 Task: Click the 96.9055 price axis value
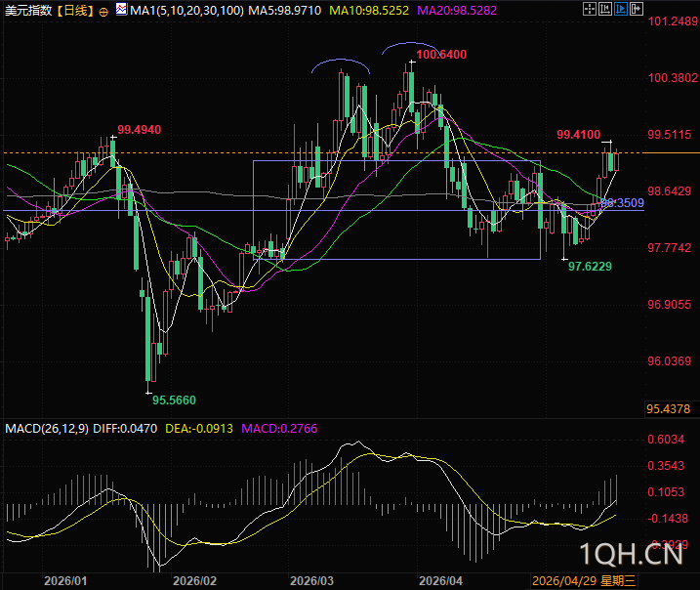[669, 305]
